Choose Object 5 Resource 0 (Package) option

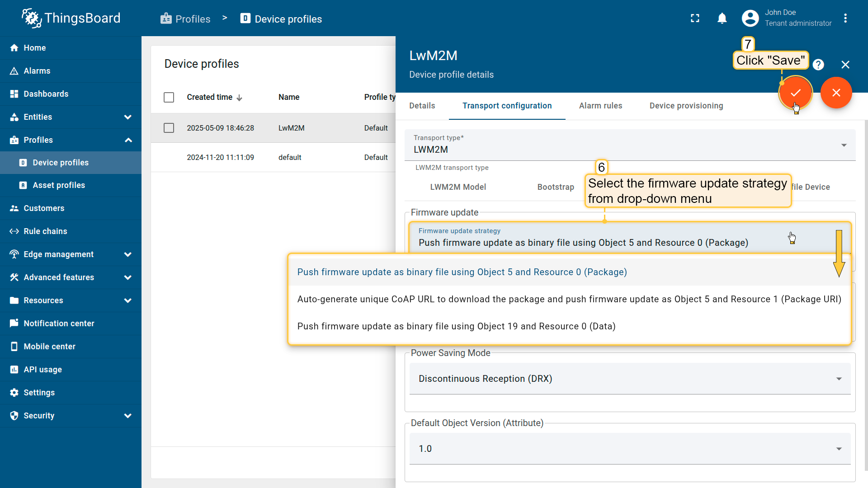click(570, 272)
